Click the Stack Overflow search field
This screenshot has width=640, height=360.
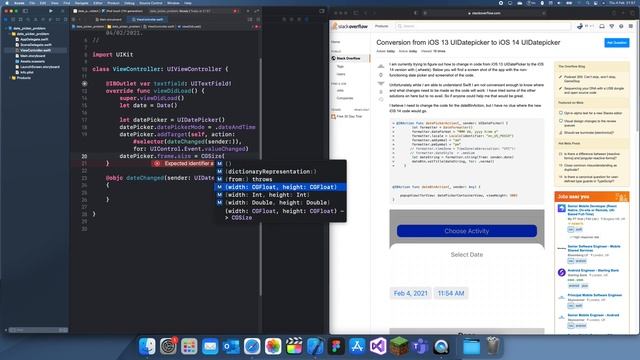(x=483, y=26)
